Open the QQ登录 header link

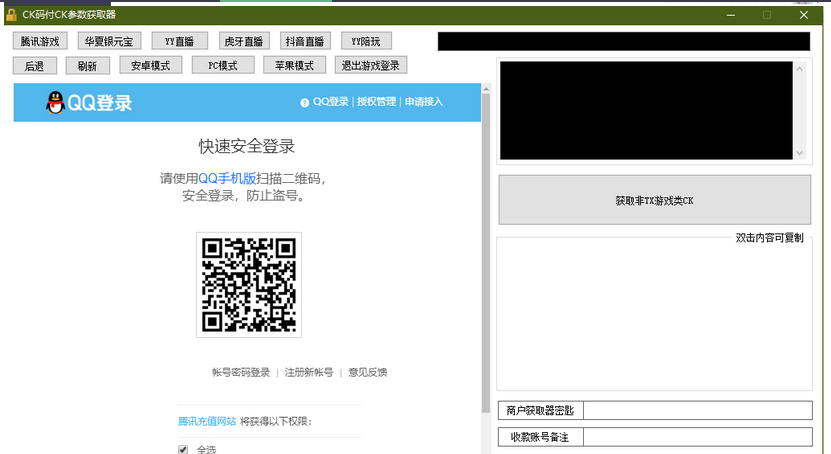pyautogui.click(x=331, y=102)
